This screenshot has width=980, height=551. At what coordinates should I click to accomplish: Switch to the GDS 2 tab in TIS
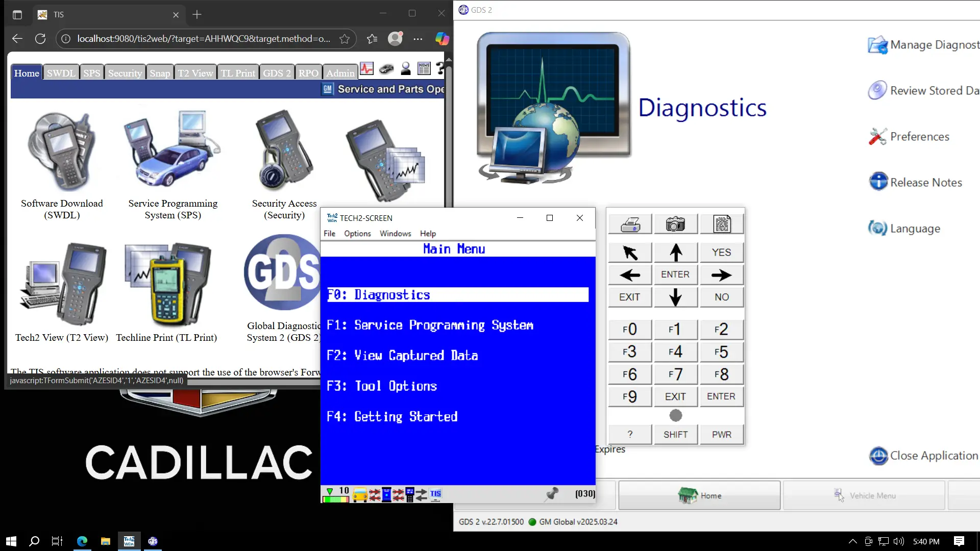point(277,72)
